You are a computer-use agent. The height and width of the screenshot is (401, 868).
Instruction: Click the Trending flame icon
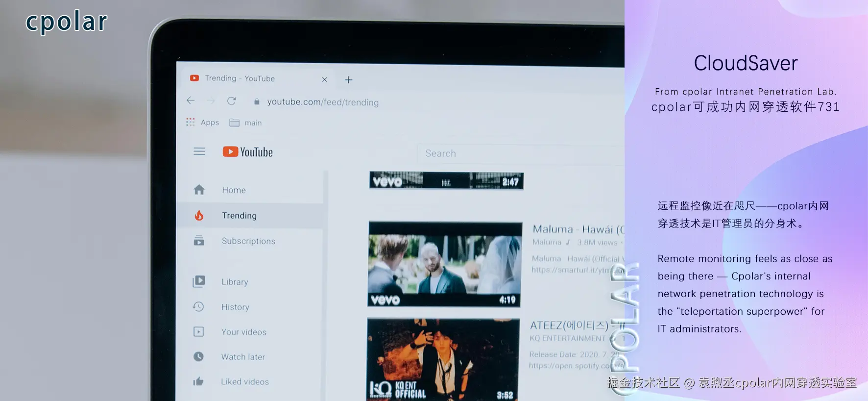(x=199, y=215)
